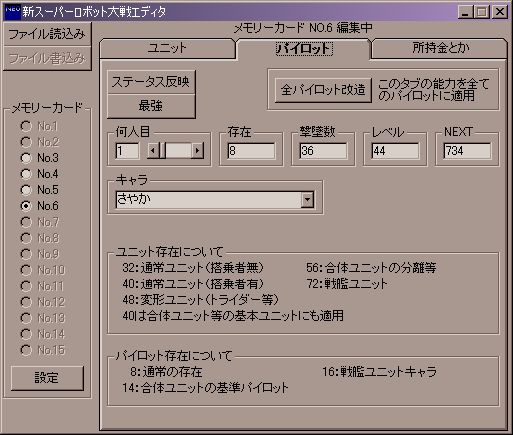Open the ユニット tab
The width and height of the screenshot is (513, 435).
(167, 48)
